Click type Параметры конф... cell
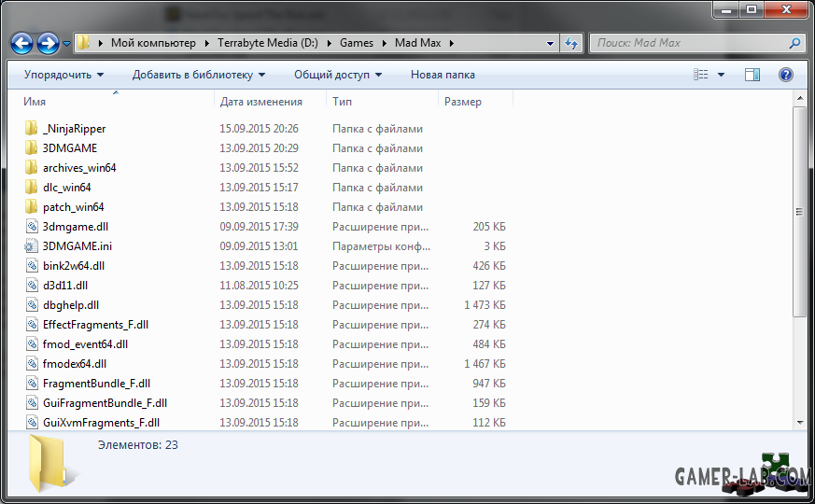Viewport: 815px width, 504px height. click(382, 246)
